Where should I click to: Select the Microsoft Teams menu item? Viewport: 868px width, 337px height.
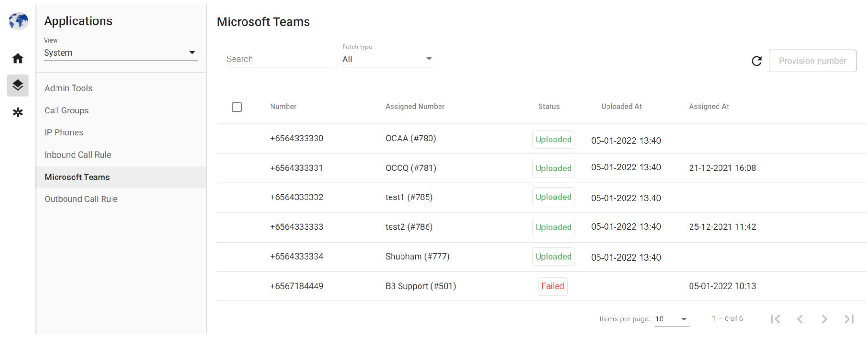[x=121, y=177]
